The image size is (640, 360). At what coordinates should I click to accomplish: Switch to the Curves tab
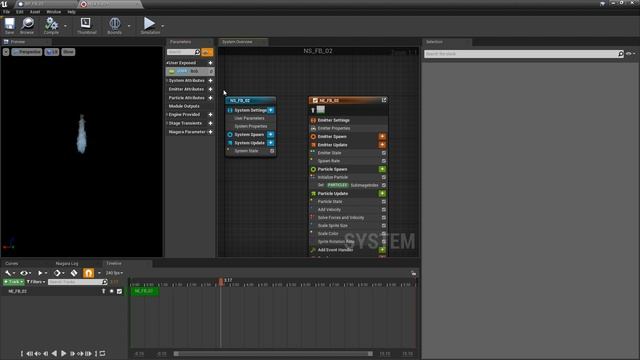[12, 264]
